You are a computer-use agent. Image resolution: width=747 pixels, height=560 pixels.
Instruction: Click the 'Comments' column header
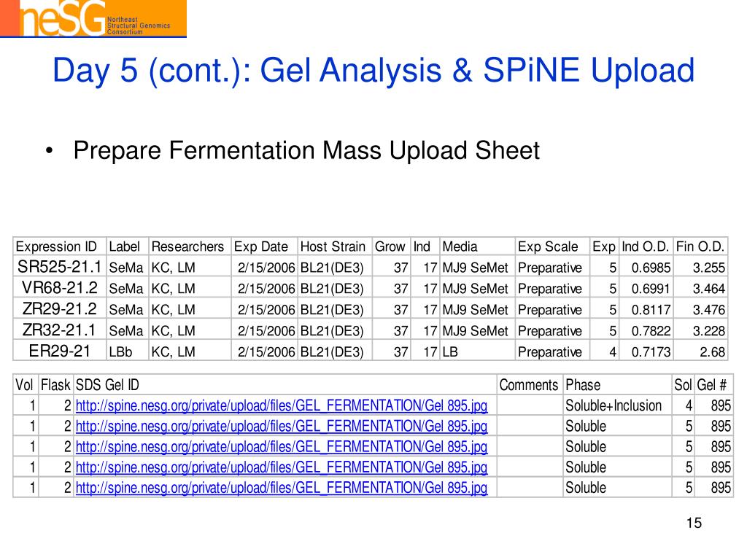coord(528,385)
